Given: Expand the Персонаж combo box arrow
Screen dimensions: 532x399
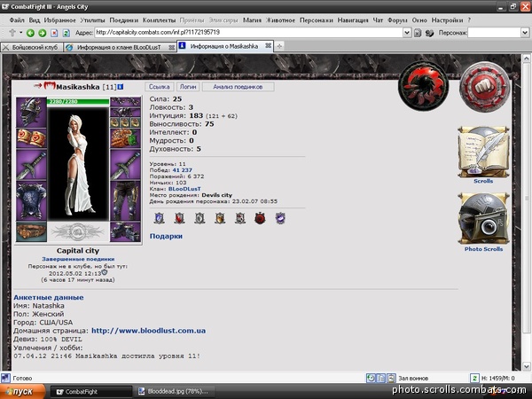Looking at the screenshot, I should [x=525, y=33].
